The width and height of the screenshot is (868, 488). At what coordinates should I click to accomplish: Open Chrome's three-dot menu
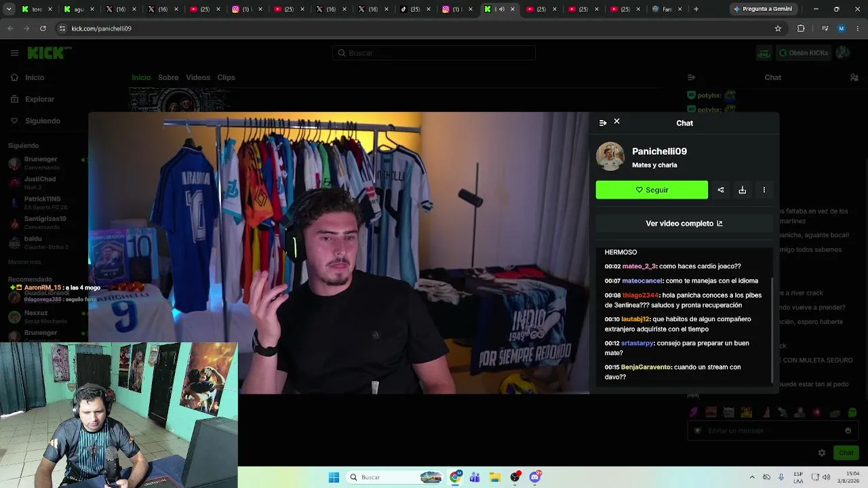(858, 28)
